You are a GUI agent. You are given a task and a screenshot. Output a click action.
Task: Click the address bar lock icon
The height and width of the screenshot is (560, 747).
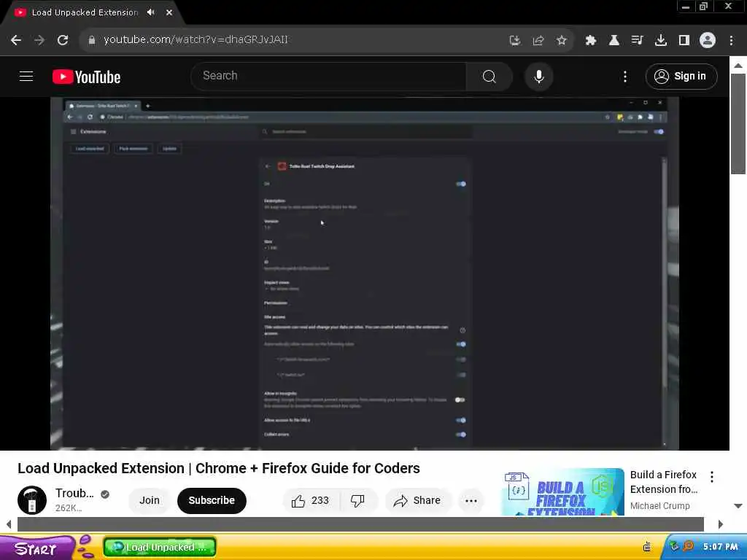92,40
